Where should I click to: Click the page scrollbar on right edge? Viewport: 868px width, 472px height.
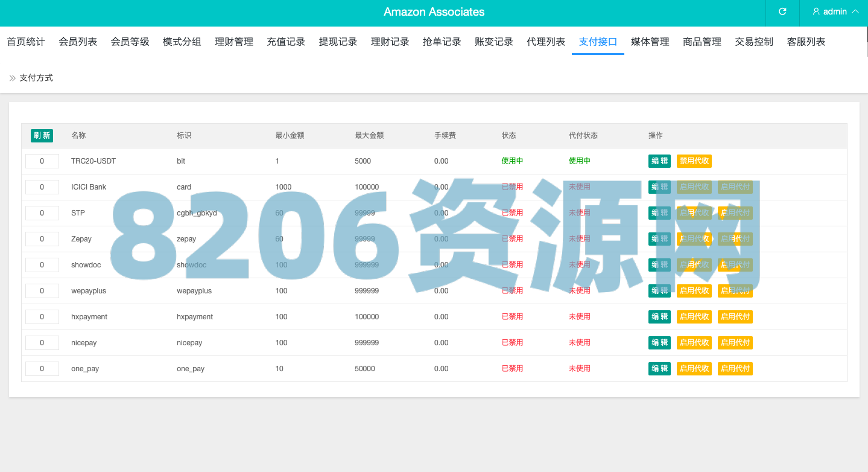pyautogui.click(x=866, y=42)
